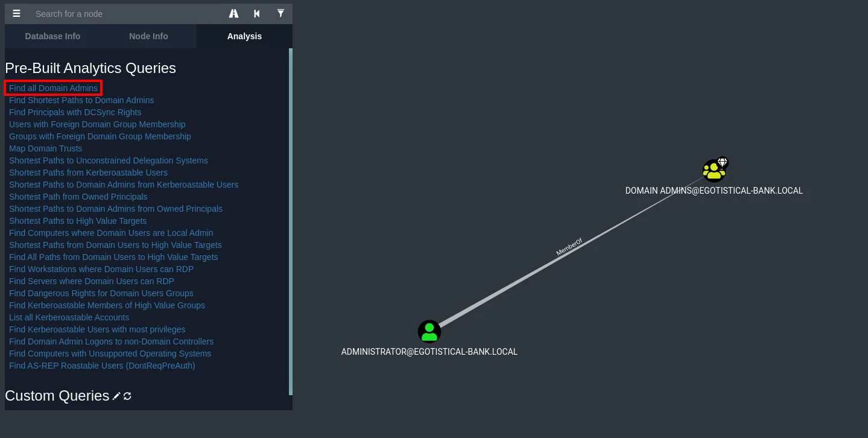
Task: Run Shortest Paths from Kerberoastable Users
Action: [x=88, y=173]
